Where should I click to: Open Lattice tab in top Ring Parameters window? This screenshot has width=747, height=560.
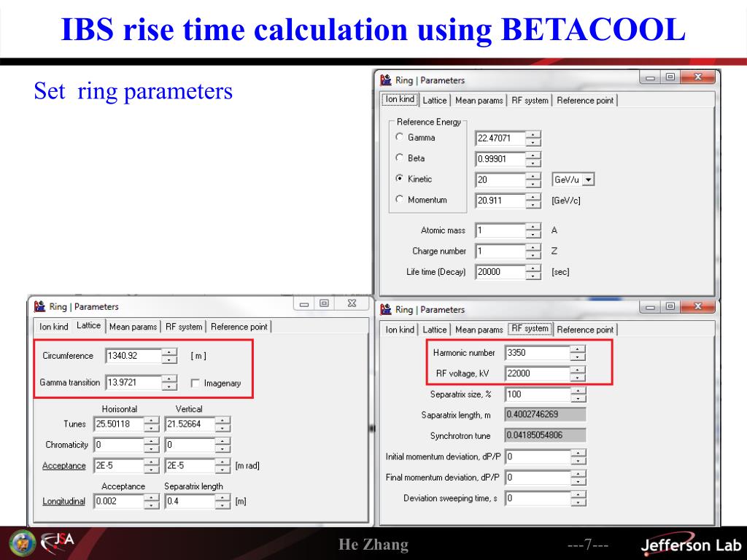point(435,101)
